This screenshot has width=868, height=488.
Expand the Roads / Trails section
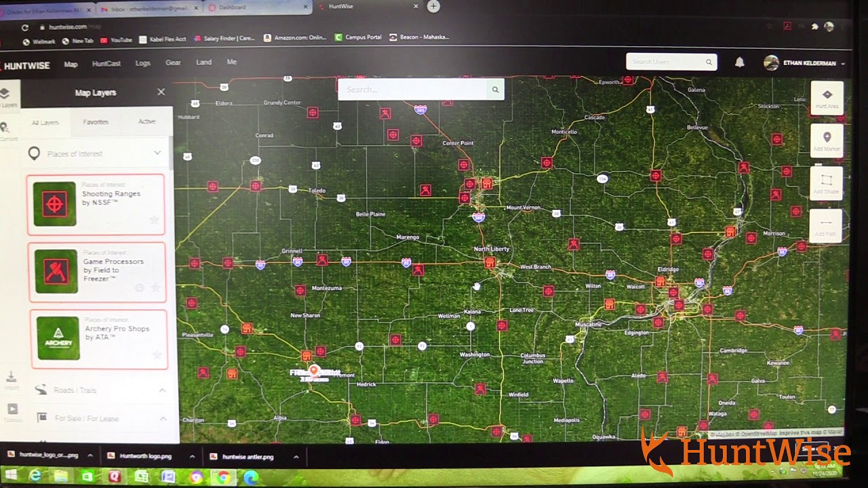point(162,390)
